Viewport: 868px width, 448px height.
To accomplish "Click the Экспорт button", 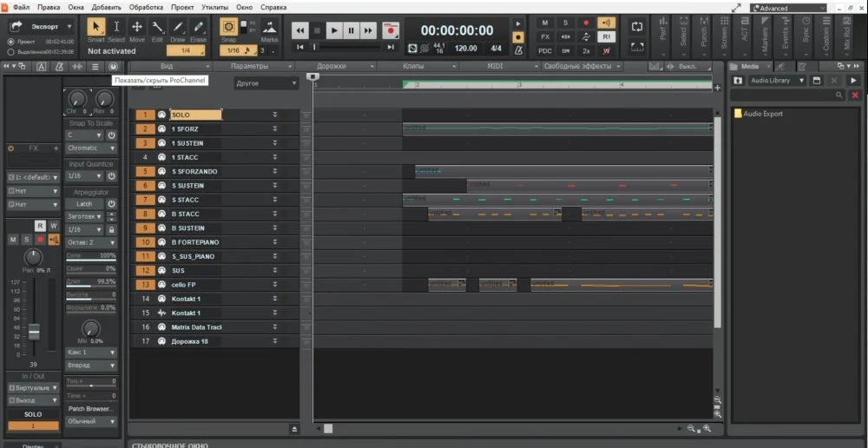I will coord(40,27).
